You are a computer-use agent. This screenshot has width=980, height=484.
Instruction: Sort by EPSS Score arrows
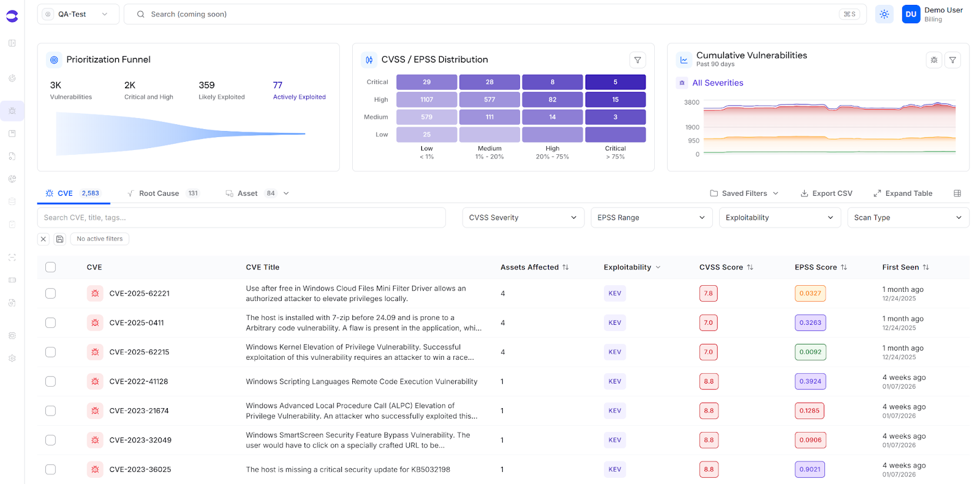coord(844,267)
